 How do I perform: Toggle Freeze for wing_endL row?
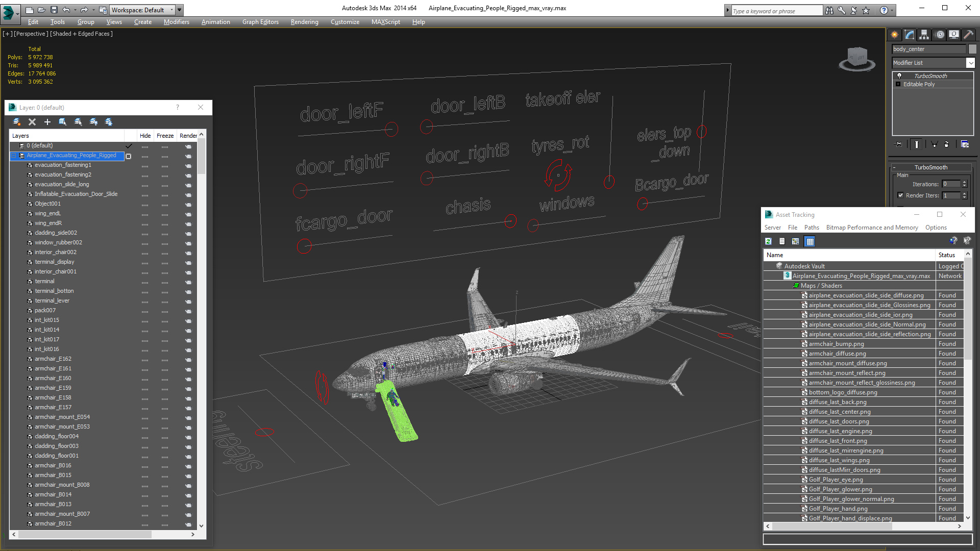click(164, 214)
